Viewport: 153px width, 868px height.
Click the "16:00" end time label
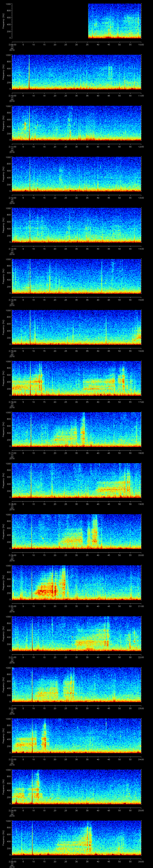pyautogui.click(x=141, y=351)
